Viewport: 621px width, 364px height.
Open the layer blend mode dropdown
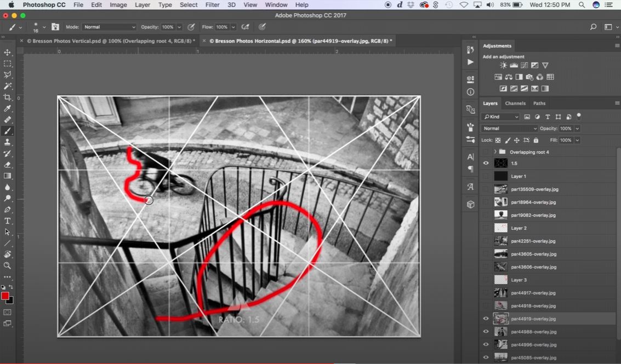[509, 129]
